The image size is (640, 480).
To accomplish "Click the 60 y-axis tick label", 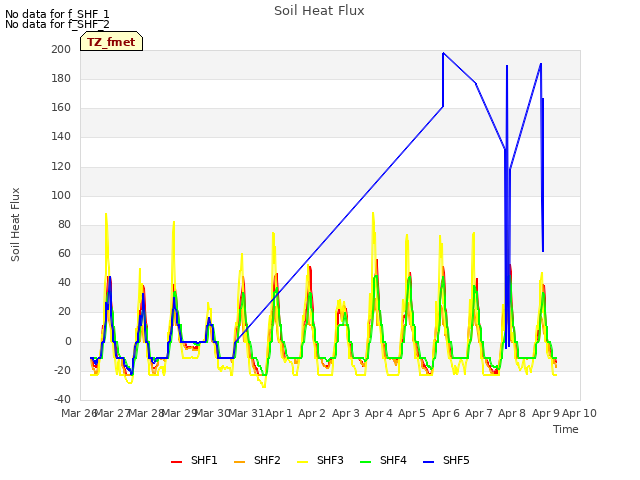I will (x=64, y=253).
